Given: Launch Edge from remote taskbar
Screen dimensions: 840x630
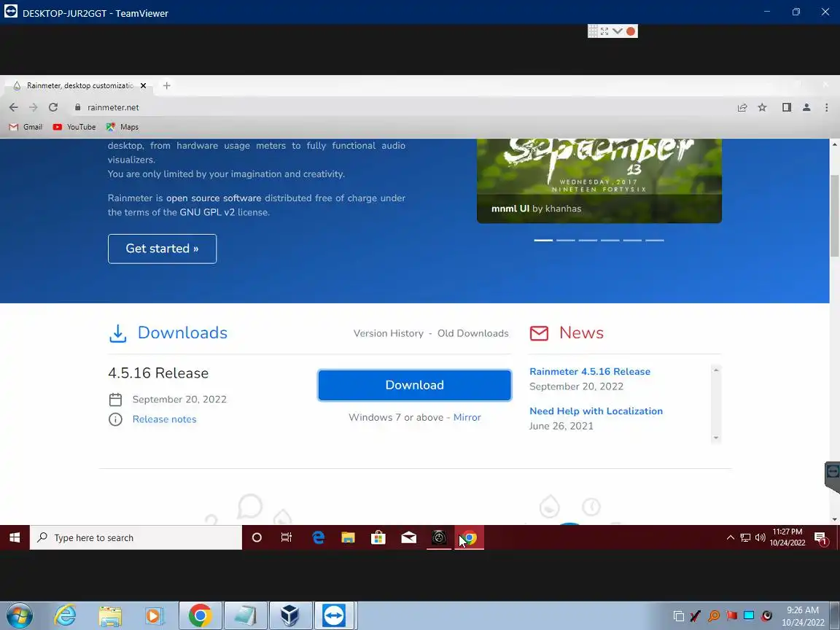Looking at the screenshot, I should (318, 537).
